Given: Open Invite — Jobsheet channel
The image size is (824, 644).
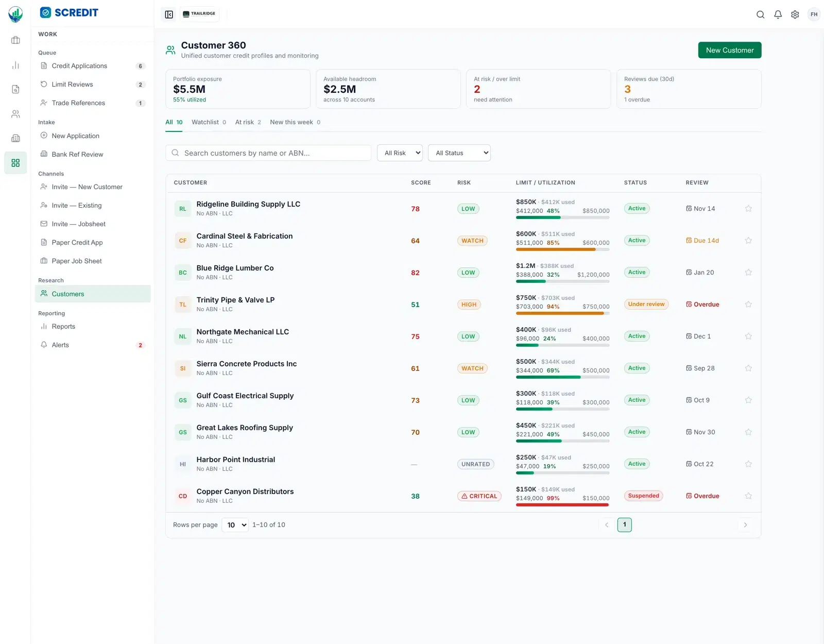Looking at the screenshot, I should click(x=93, y=224).
